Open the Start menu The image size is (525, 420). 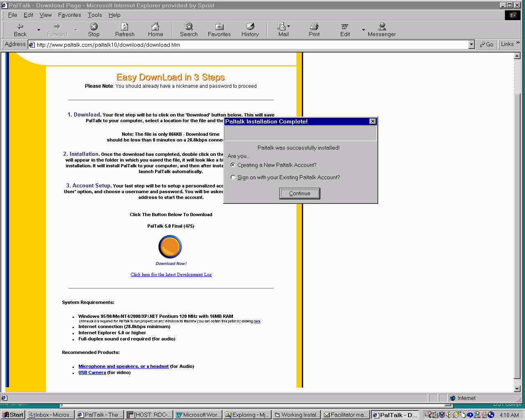13,415
